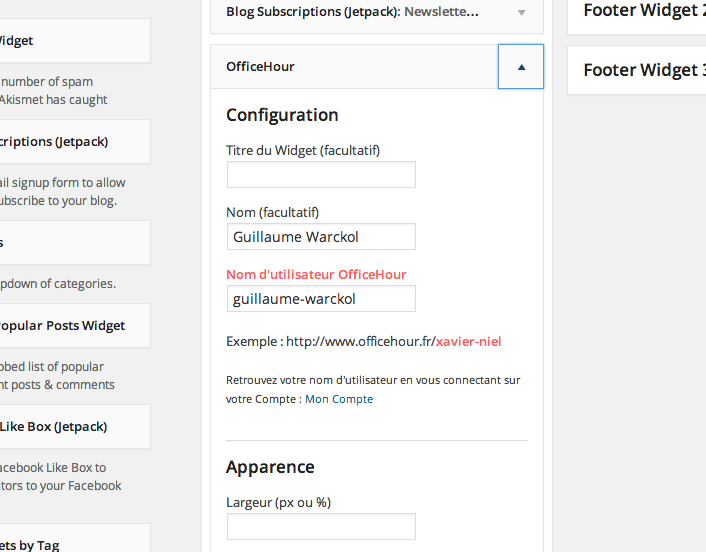The height and width of the screenshot is (552, 706).
Task: Click the Nom d'utilisateur OfficeHour red label
Action: coord(316,275)
